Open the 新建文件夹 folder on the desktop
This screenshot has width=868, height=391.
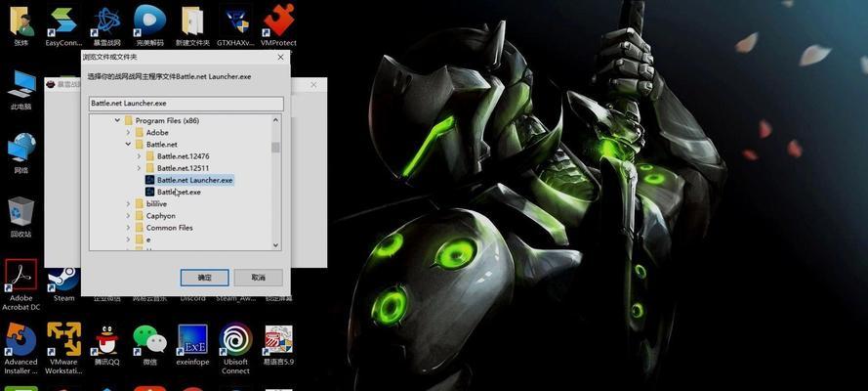tap(192, 25)
